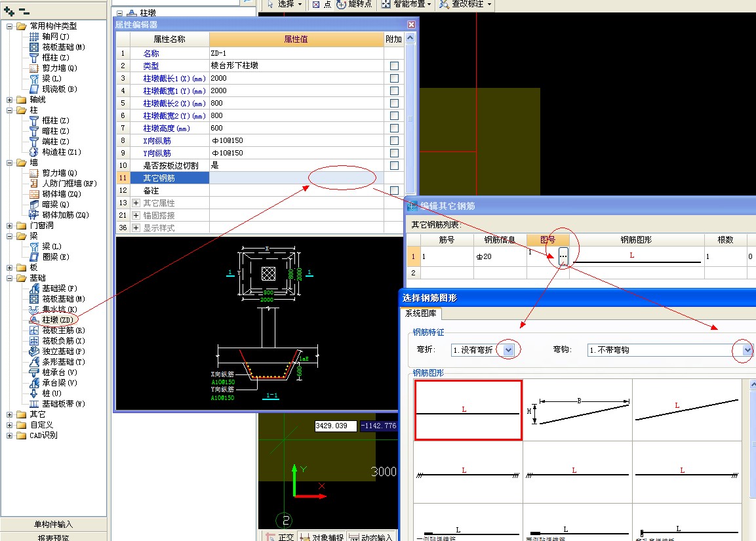Screen dimensions: 756x541
Task: Click the 单构件输入 button
Action: (54, 524)
